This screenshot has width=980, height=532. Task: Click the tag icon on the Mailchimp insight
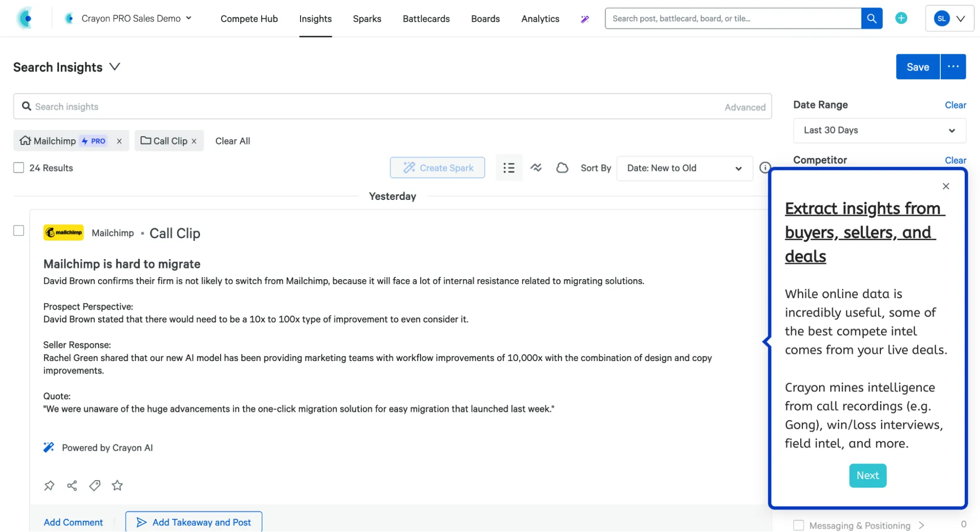pos(95,485)
